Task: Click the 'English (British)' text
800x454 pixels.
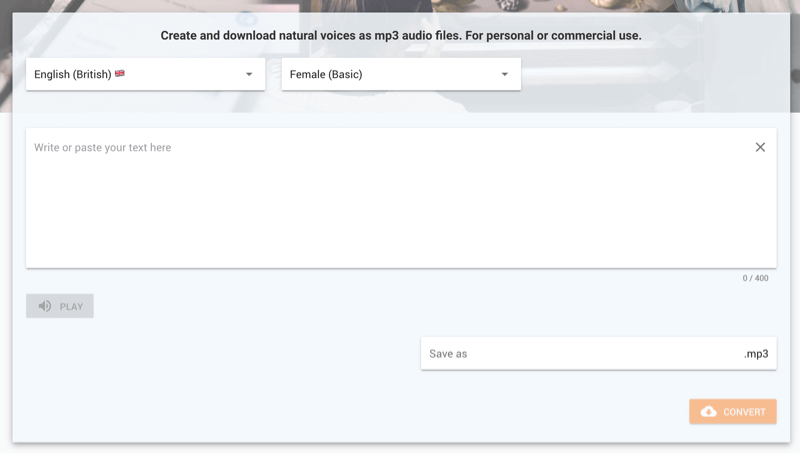Action: [x=73, y=74]
